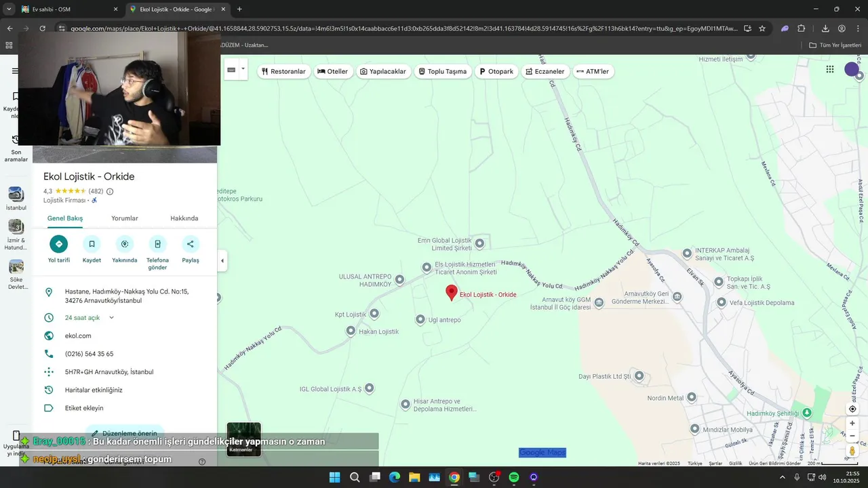The height and width of the screenshot is (488, 868).
Task: Filter map by Eczaneler chip
Action: tap(545, 71)
